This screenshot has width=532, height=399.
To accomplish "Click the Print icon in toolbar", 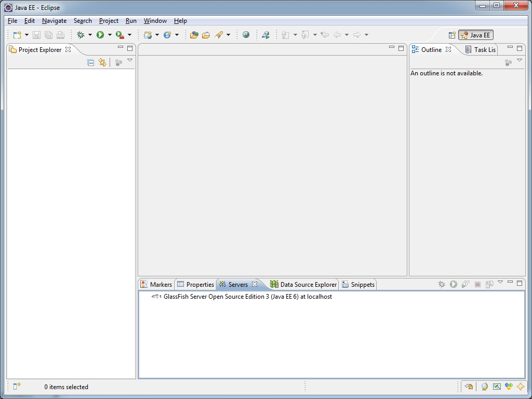I will [x=60, y=35].
